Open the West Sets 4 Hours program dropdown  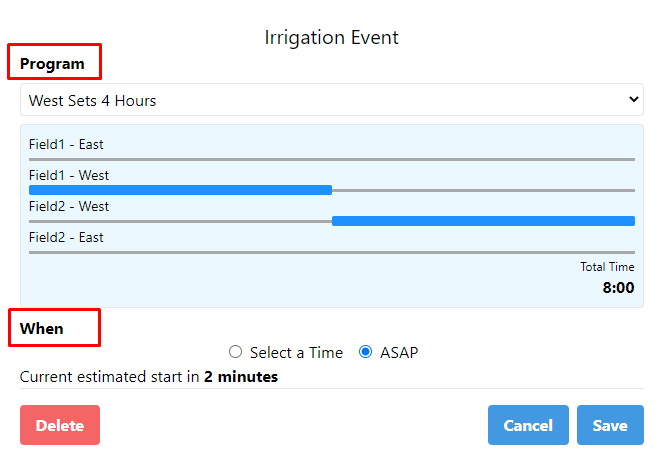coord(320,100)
